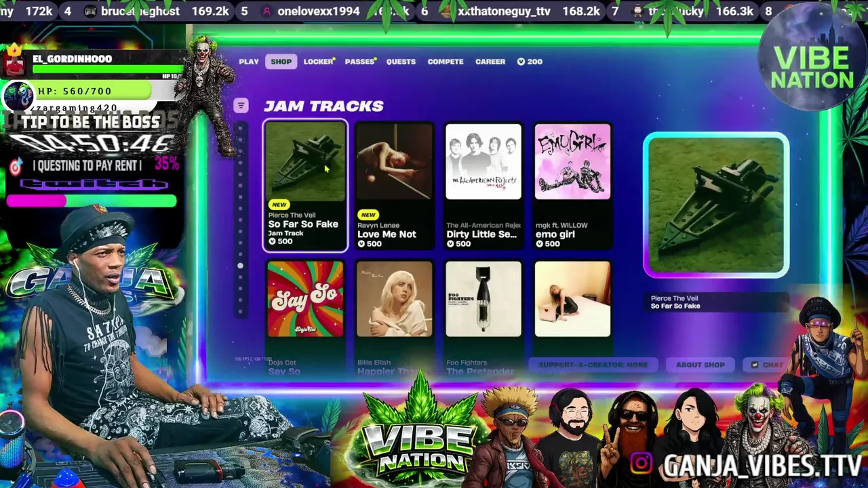Click the enter-key icon on Chat button

click(x=754, y=365)
